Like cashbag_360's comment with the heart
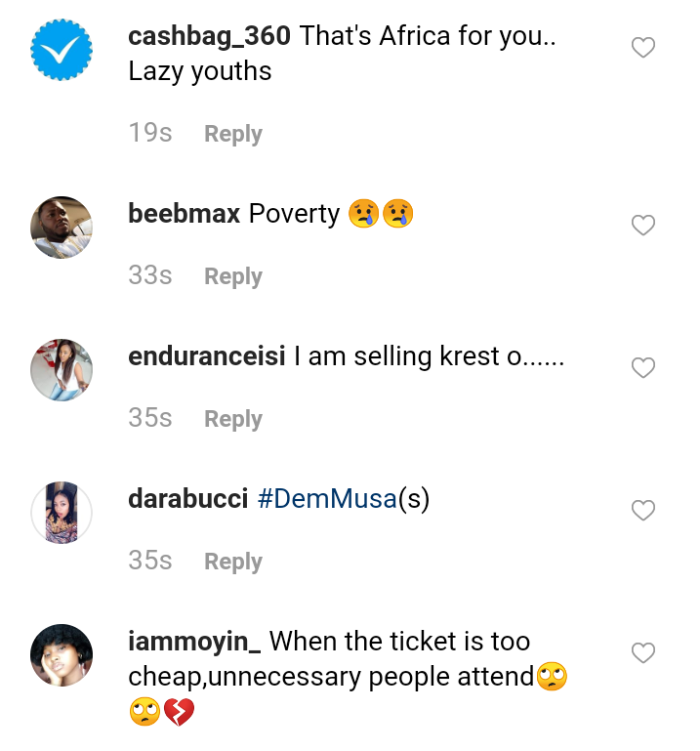700x751 pixels. click(642, 48)
